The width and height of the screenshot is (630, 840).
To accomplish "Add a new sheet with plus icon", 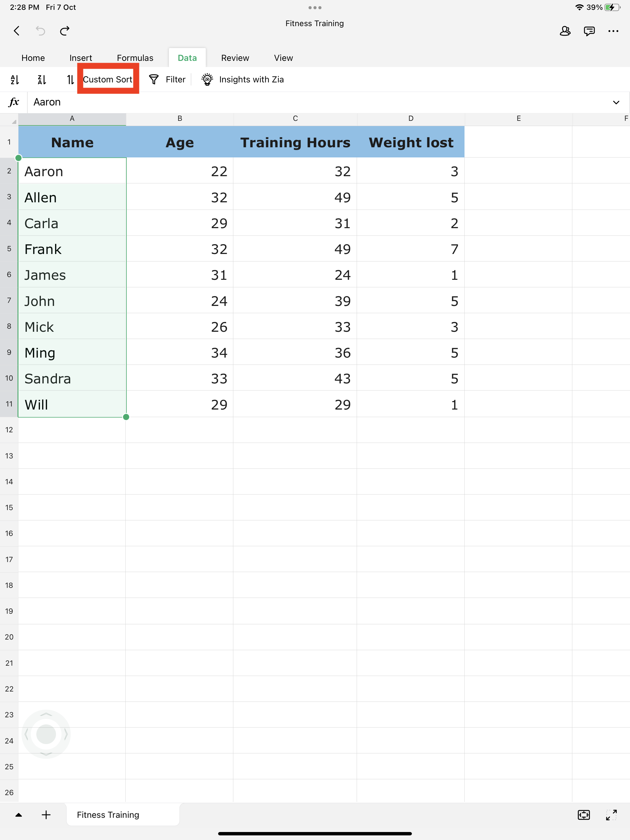I will (x=46, y=814).
